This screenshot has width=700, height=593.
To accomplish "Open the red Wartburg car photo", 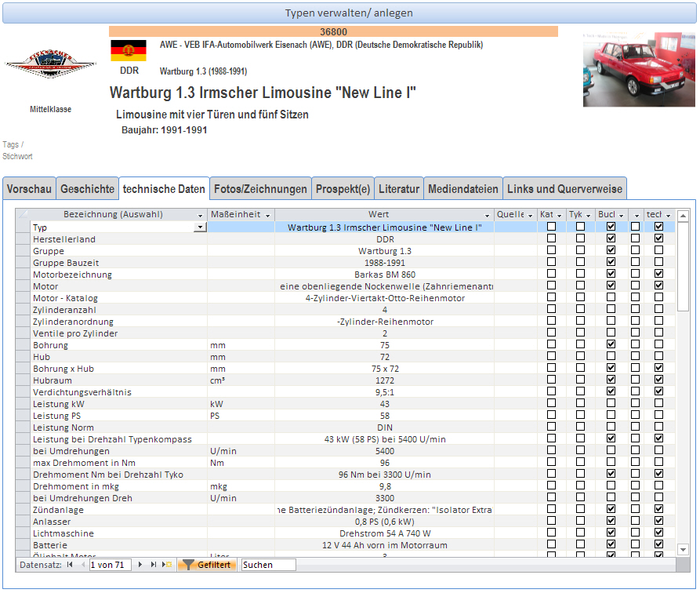I will click(x=639, y=69).
